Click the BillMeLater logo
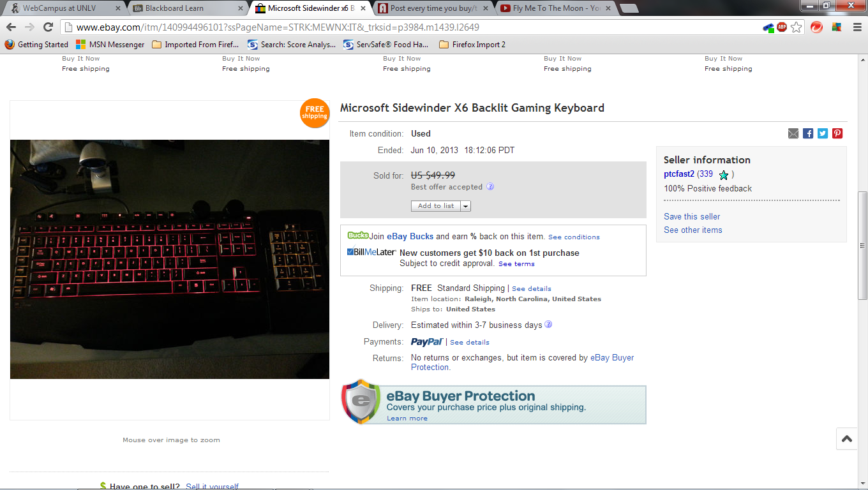868x490 pixels. [x=371, y=252]
